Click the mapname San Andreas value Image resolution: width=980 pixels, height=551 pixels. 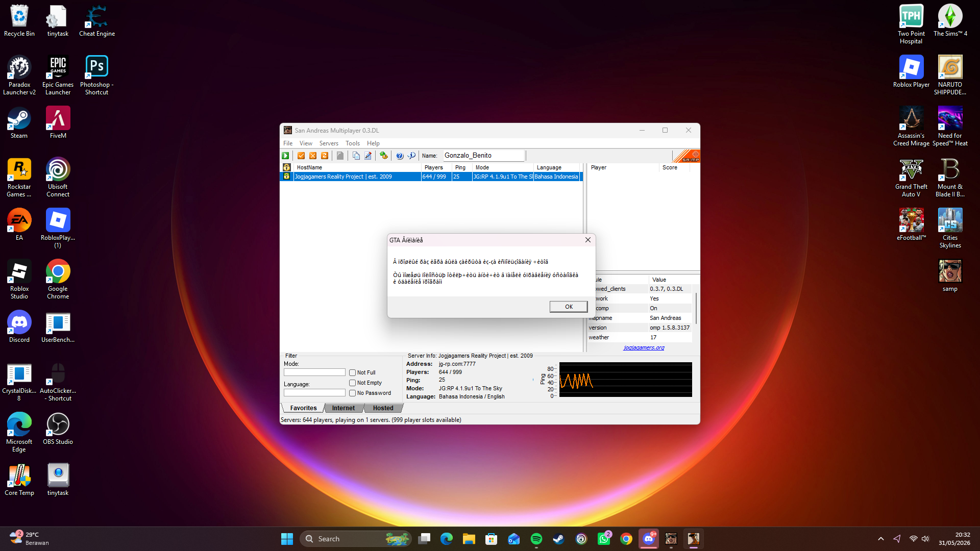[x=665, y=318]
